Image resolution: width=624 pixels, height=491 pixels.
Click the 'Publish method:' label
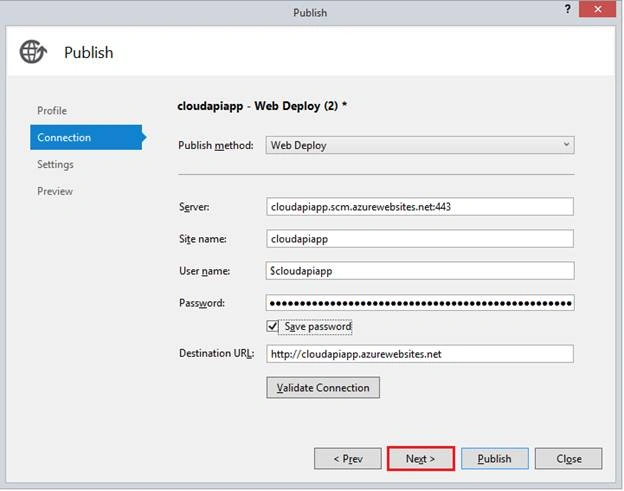click(216, 146)
